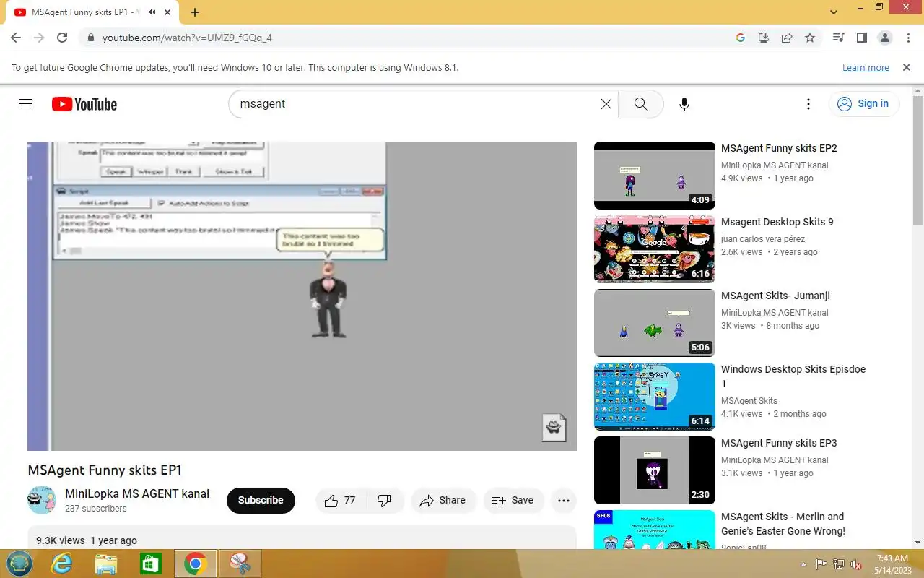This screenshot has height=578, width=924.
Task: Click the Sign in button
Action: click(x=863, y=104)
